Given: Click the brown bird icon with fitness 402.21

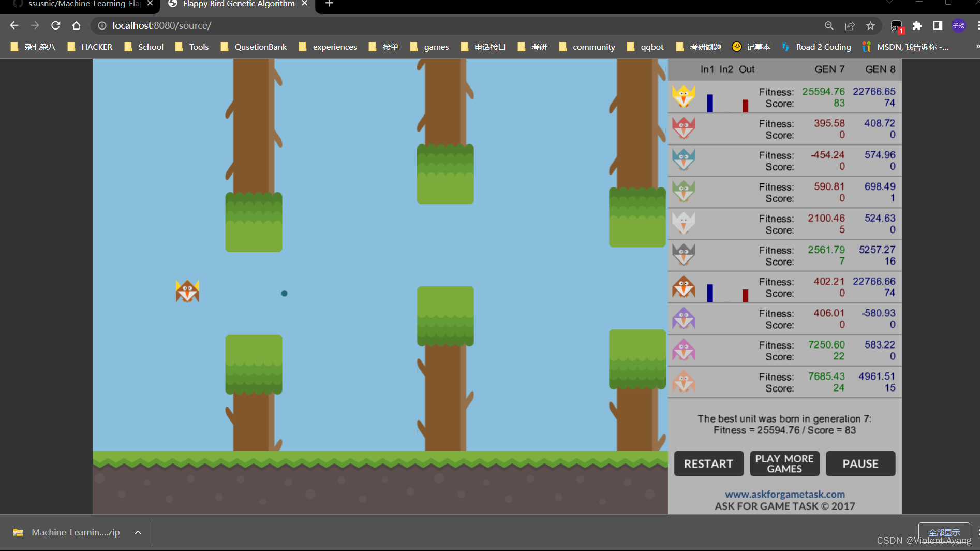Looking at the screenshot, I should [x=684, y=286].
